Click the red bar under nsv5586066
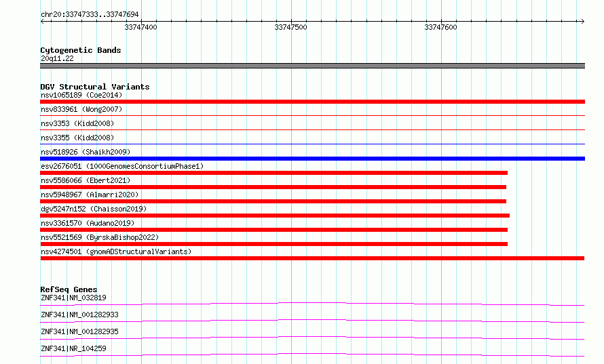 click(x=273, y=187)
